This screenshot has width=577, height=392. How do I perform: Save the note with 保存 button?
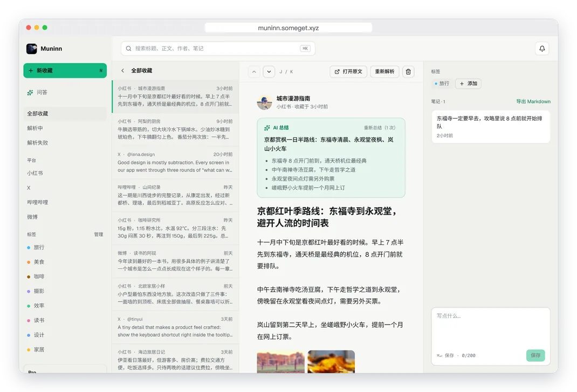[535, 355]
